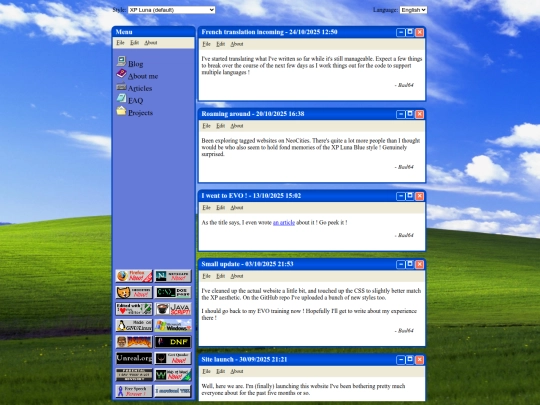The image size is (540, 405).
Task: Open the Projects folder icon
Action: click(x=121, y=111)
